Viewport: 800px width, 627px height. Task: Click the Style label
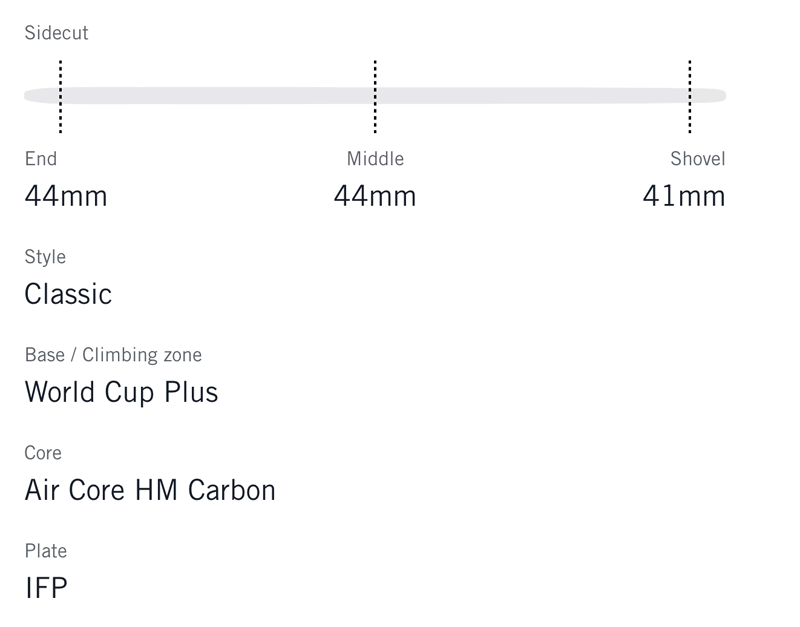coord(45,257)
